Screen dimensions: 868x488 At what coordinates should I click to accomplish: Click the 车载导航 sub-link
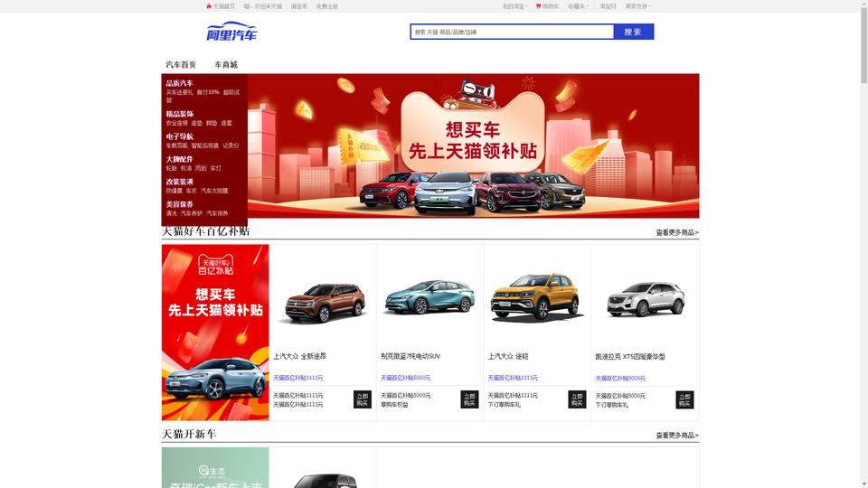[x=176, y=145]
